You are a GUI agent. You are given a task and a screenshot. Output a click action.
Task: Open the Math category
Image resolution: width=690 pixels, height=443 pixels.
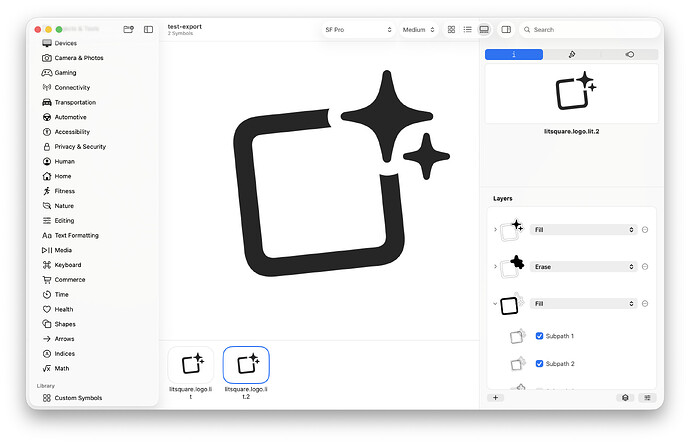56,368
